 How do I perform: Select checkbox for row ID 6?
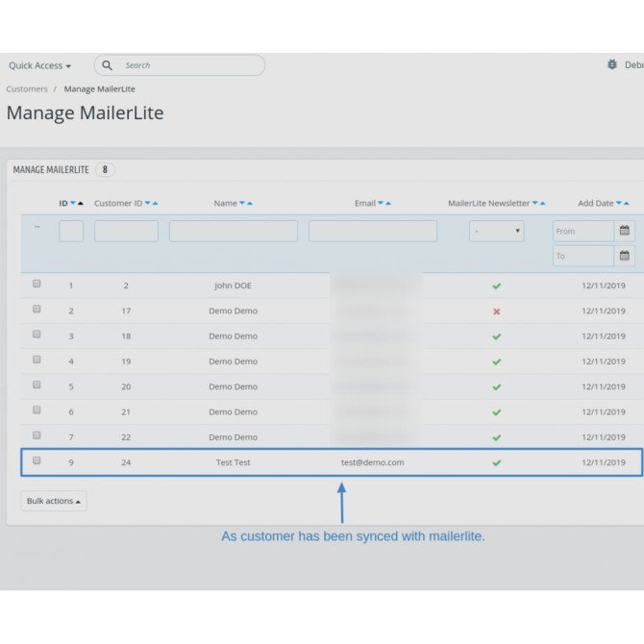(37, 409)
